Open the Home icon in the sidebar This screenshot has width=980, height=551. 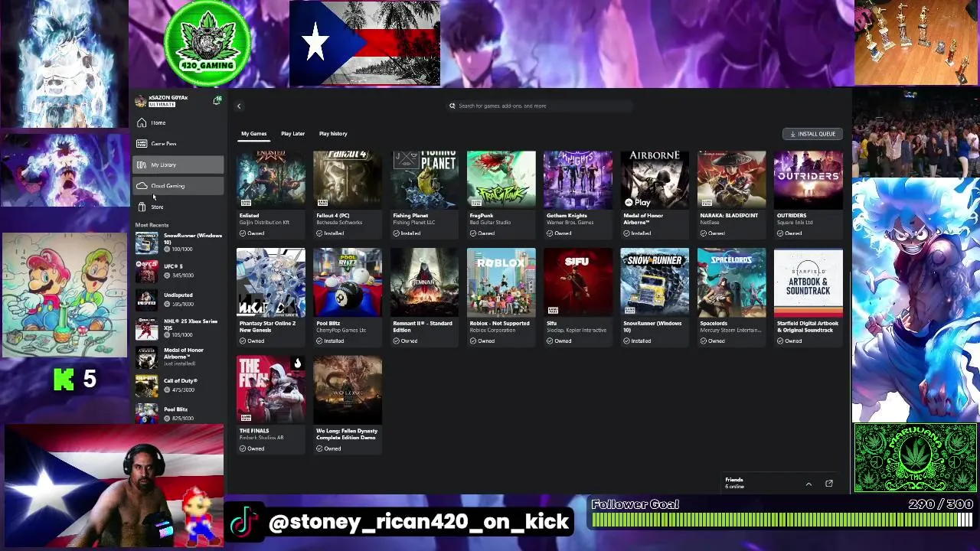pos(142,122)
